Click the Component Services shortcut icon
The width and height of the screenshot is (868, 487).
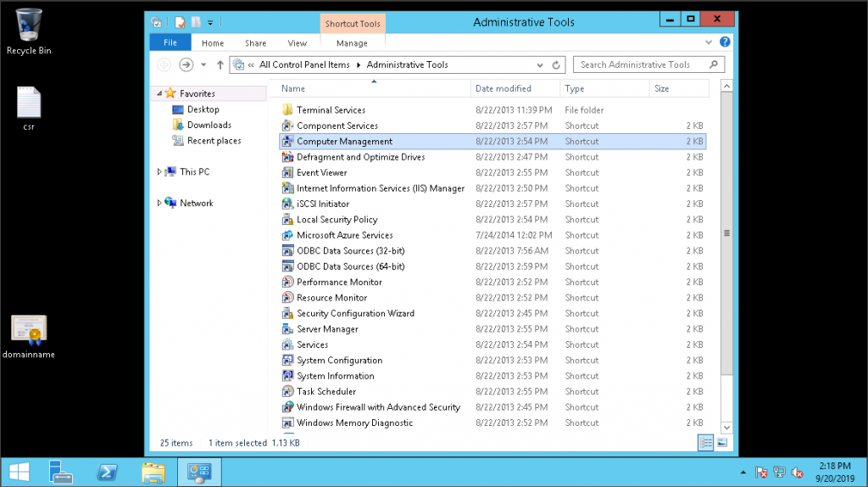[x=287, y=126]
